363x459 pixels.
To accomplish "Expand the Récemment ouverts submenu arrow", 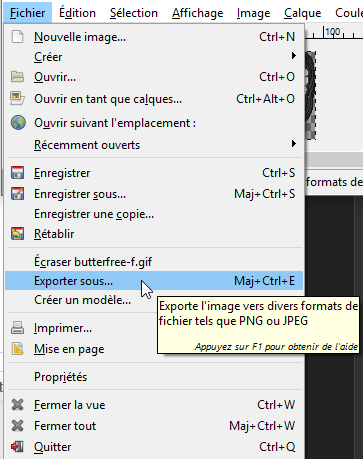I will 293,144.
